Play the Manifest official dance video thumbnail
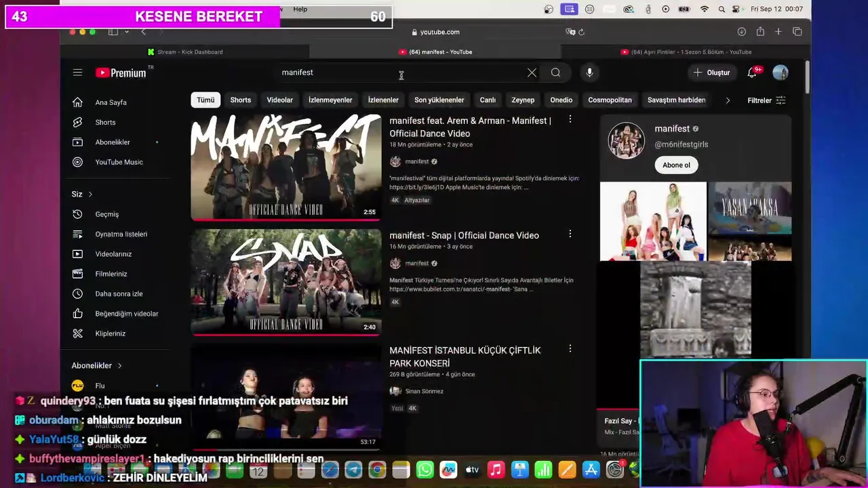Image resolution: width=868 pixels, height=488 pixels. click(x=285, y=167)
